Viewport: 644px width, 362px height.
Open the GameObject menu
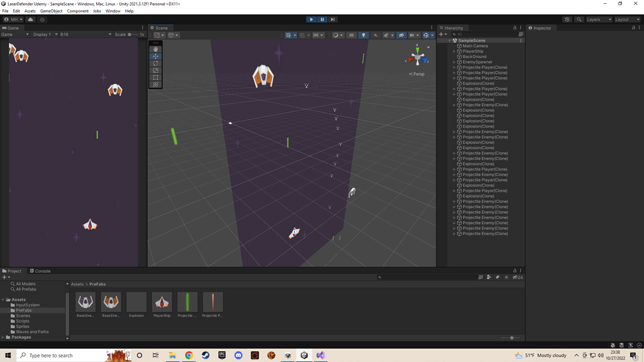coord(51,11)
